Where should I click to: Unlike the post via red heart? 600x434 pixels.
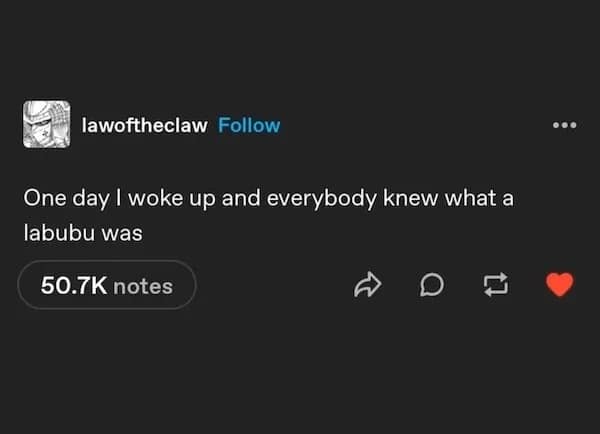561,286
